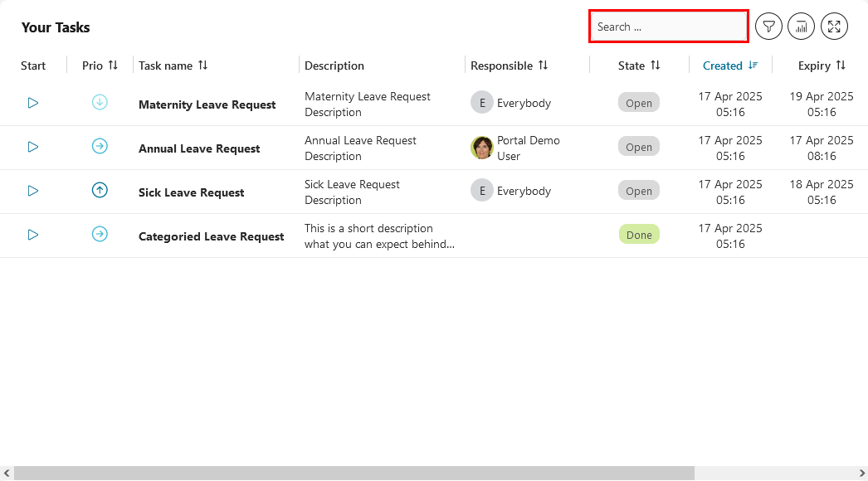Screen dimensions: 868x481
Task: Click the 'This is a short description' text
Action: (x=380, y=236)
